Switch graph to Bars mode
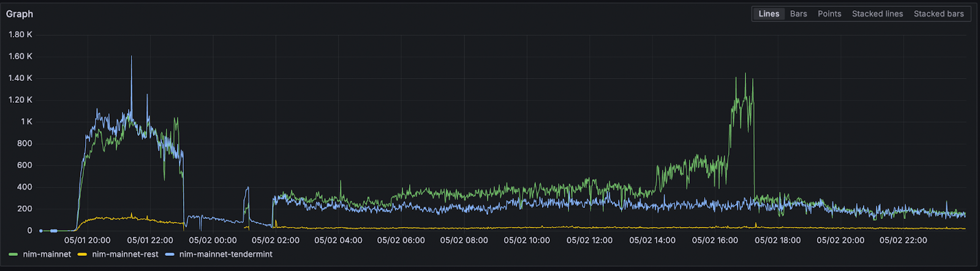The height and width of the screenshot is (271, 980). tap(798, 13)
